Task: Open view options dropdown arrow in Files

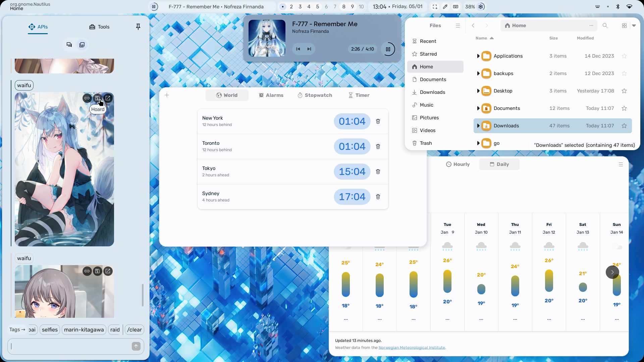Action: [x=634, y=25]
